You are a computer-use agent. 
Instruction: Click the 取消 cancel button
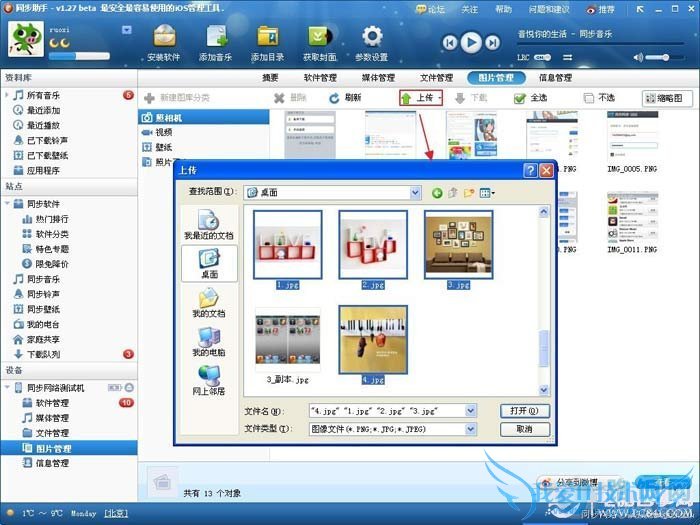[525, 429]
